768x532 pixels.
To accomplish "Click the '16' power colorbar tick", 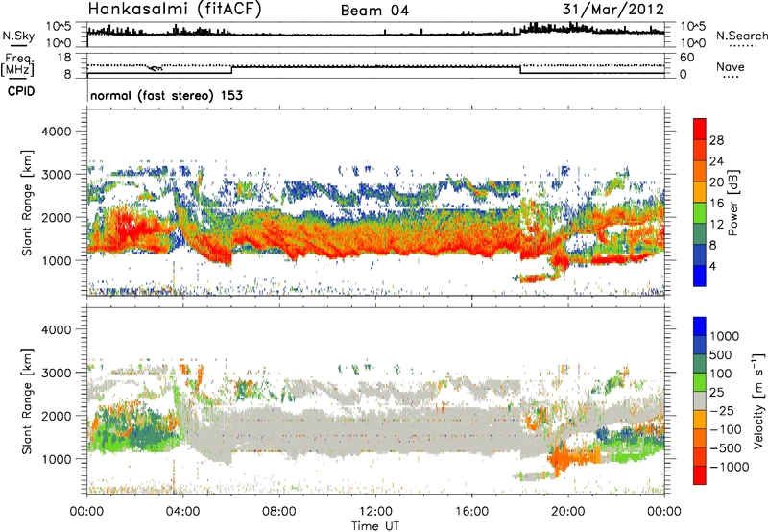I will pos(716,204).
